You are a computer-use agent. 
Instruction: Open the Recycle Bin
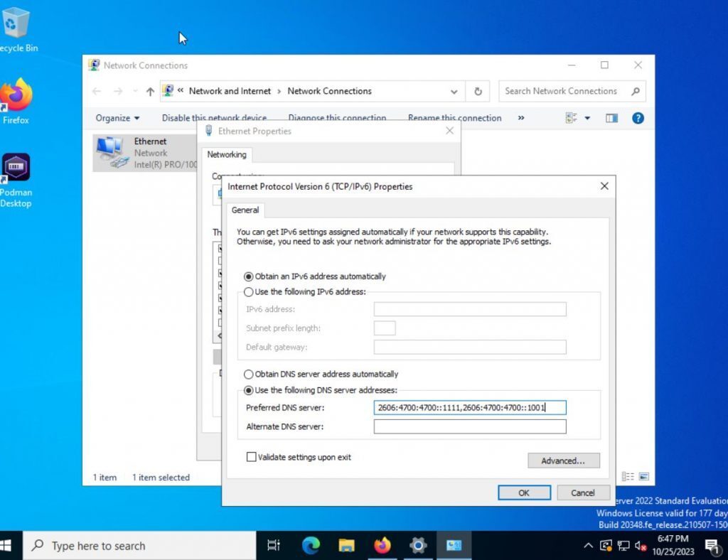coord(16,21)
